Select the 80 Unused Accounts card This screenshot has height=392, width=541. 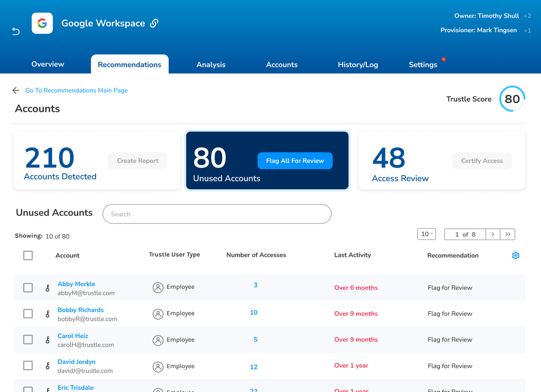point(267,160)
